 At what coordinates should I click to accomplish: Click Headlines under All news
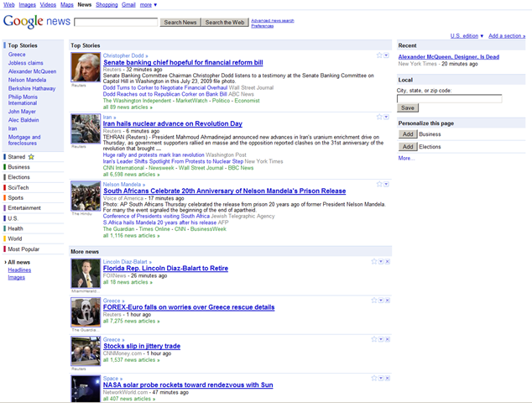[x=19, y=270]
